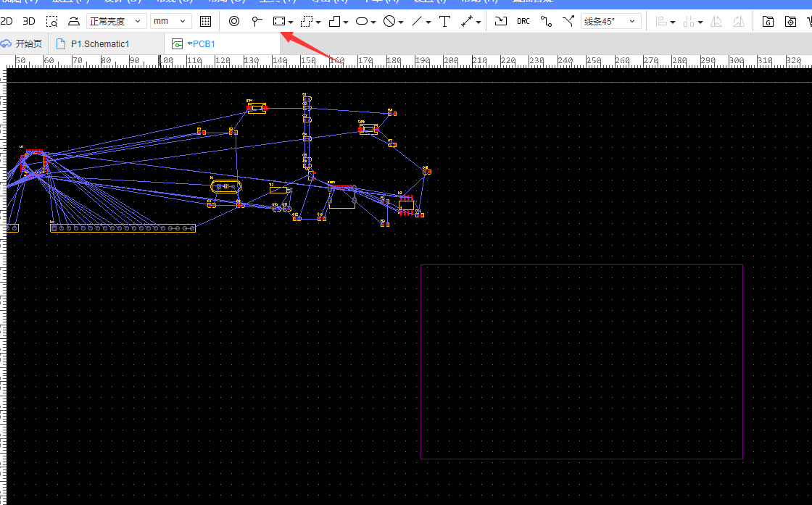Open the mm units dropdown

[x=171, y=22]
